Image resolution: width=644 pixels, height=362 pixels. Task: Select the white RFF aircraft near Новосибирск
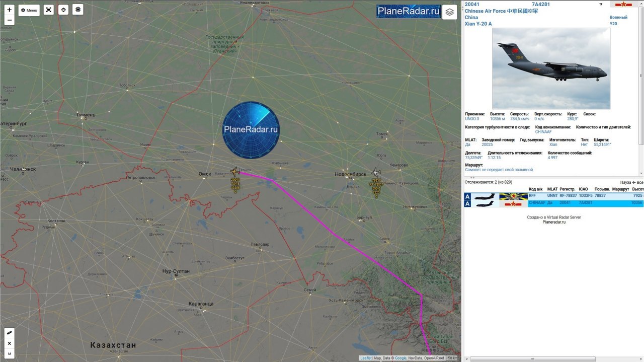coord(375,173)
